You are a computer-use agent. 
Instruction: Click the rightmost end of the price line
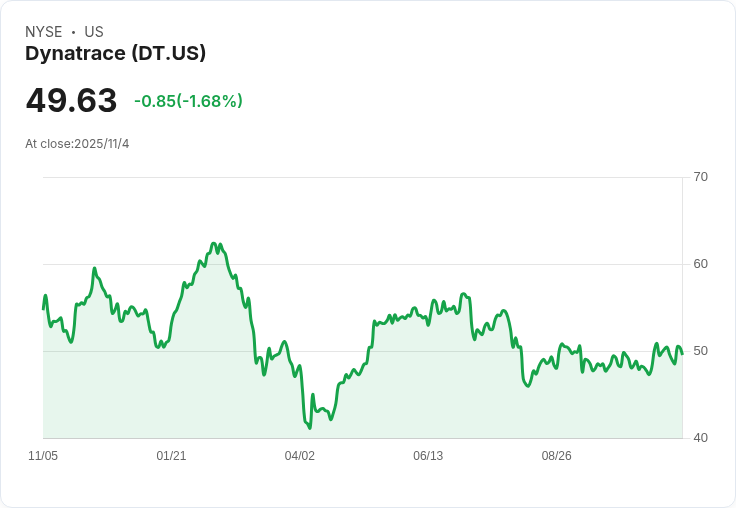(x=682, y=353)
